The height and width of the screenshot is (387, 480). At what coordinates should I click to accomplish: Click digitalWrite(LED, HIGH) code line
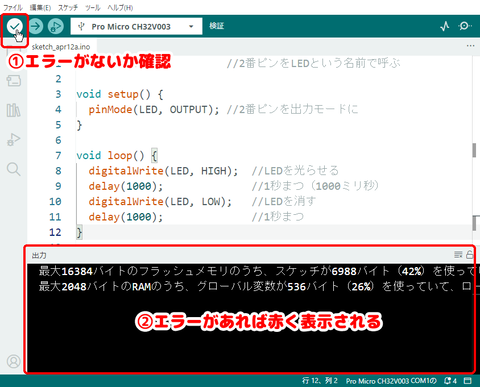(x=163, y=171)
